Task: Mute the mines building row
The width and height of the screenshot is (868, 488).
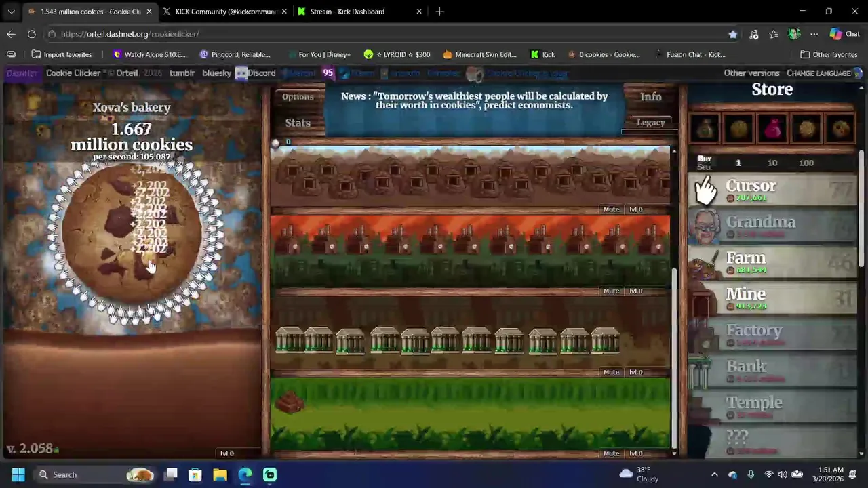Action: tap(612, 209)
